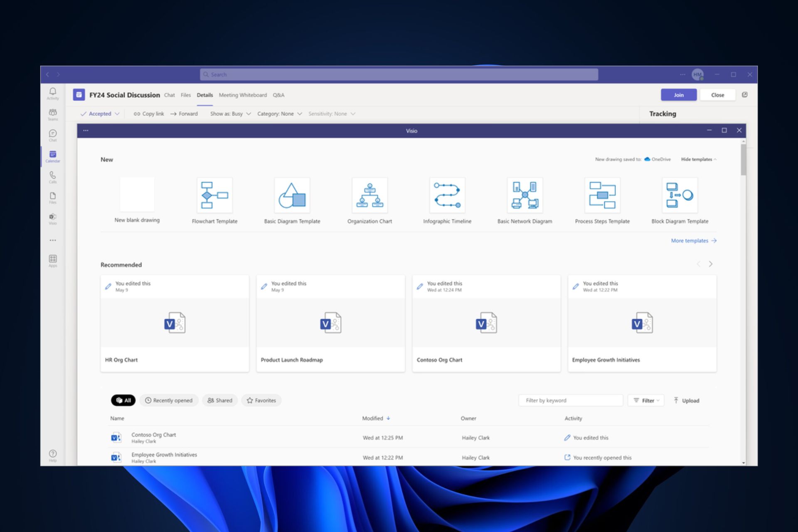Viewport: 798px width, 532px height.
Task: Open the Category: None dropdown
Action: 279,114
